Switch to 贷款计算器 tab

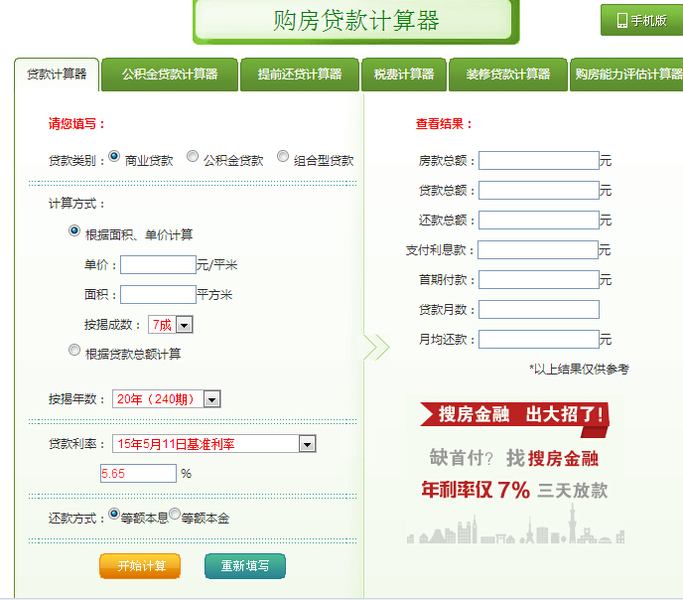click(57, 74)
